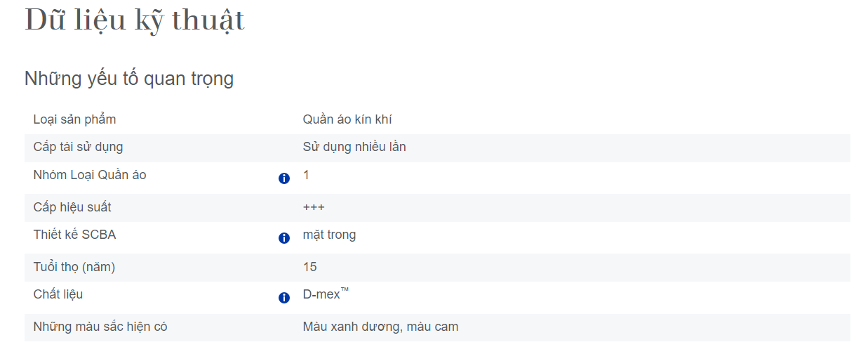This screenshot has width=868, height=347.
Task: Click the info icon beside Nhóm Loại Quần áo
Action: [x=284, y=178]
